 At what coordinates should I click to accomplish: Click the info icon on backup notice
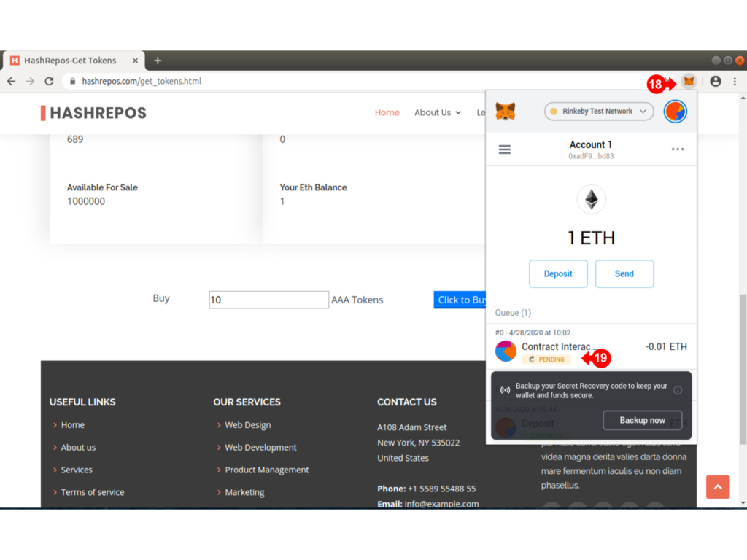[x=678, y=391]
